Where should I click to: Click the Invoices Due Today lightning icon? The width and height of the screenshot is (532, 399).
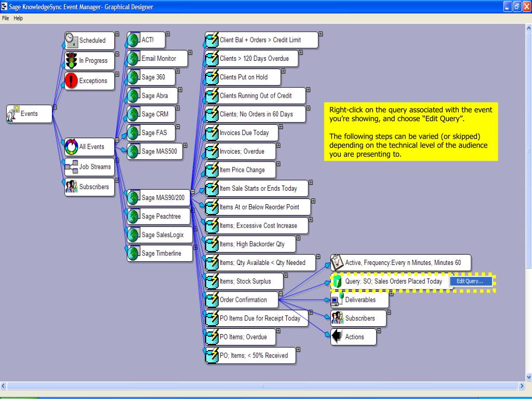(212, 132)
